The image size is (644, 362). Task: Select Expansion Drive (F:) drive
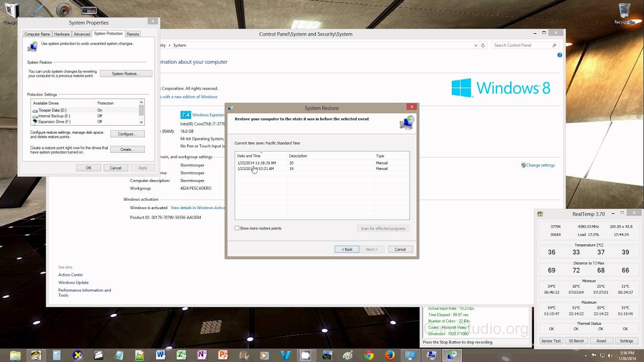coord(85,122)
